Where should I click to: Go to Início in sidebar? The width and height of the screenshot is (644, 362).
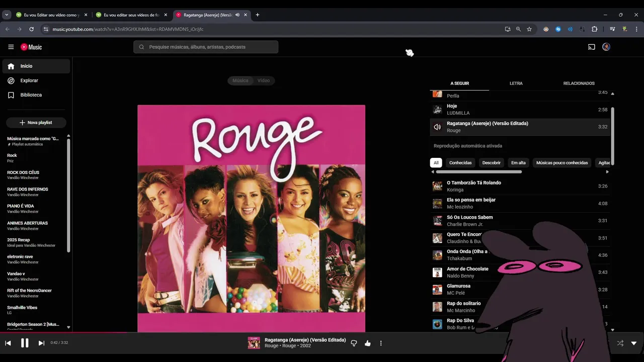(x=36, y=66)
